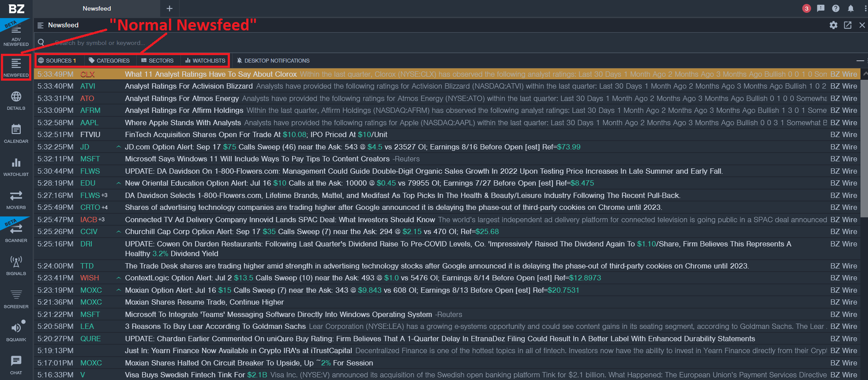The height and width of the screenshot is (380, 868).
Task: Open Yearn Finance Crypto IRA headline
Action: coord(238,350)
